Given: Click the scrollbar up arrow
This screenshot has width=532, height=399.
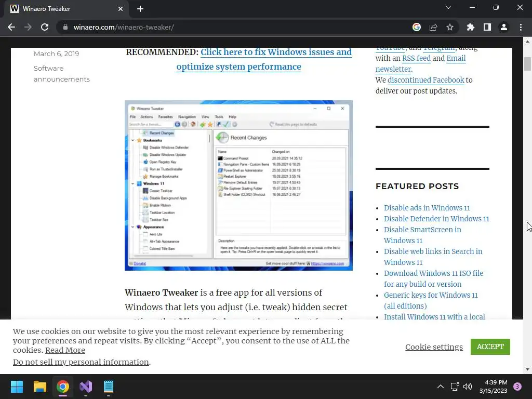Looking at the screenshot, I should 527,42.
